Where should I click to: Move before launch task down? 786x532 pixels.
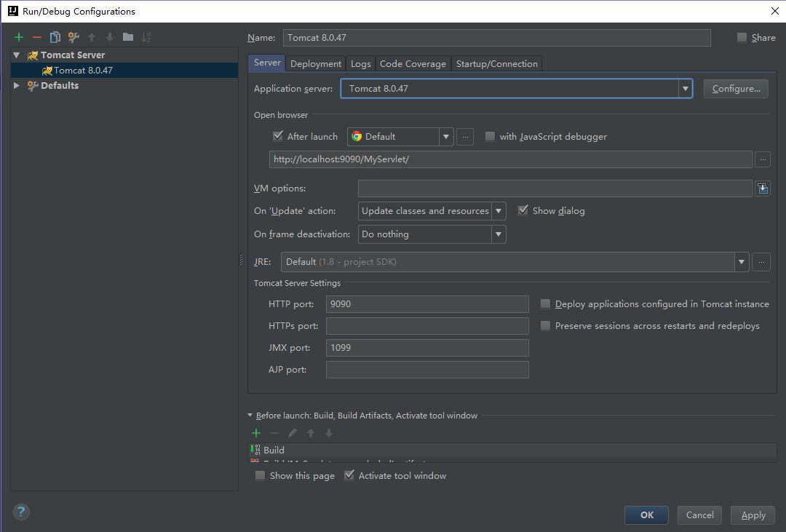[x=329, y=433]
